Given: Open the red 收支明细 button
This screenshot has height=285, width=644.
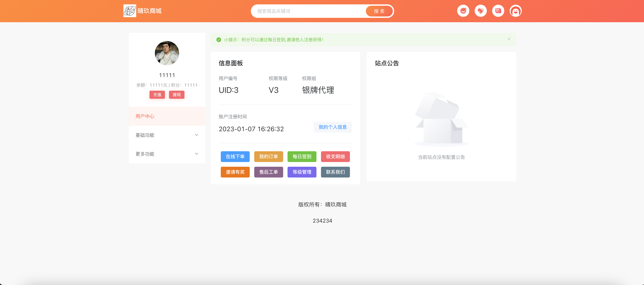Looking at the screenshot, I should (x=335, y=157).
